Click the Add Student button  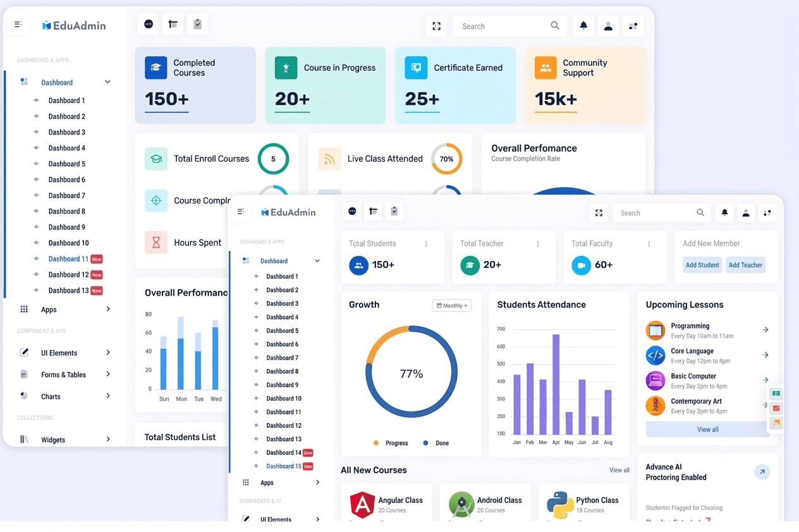(702, 265)
